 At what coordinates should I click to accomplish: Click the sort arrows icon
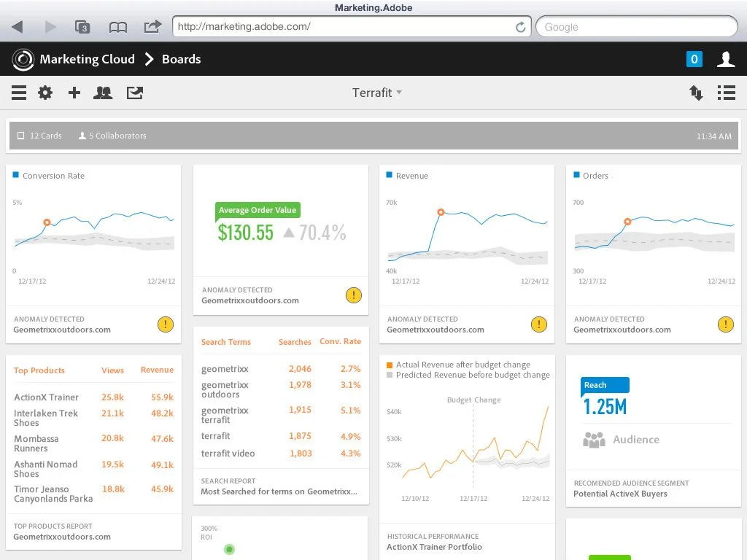tap(696, 93)
